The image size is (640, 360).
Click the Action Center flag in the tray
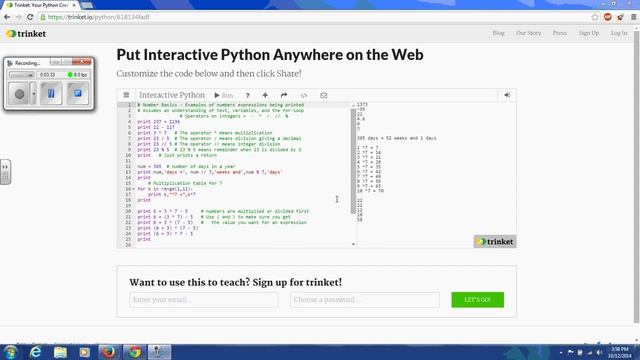pos(571,352)
